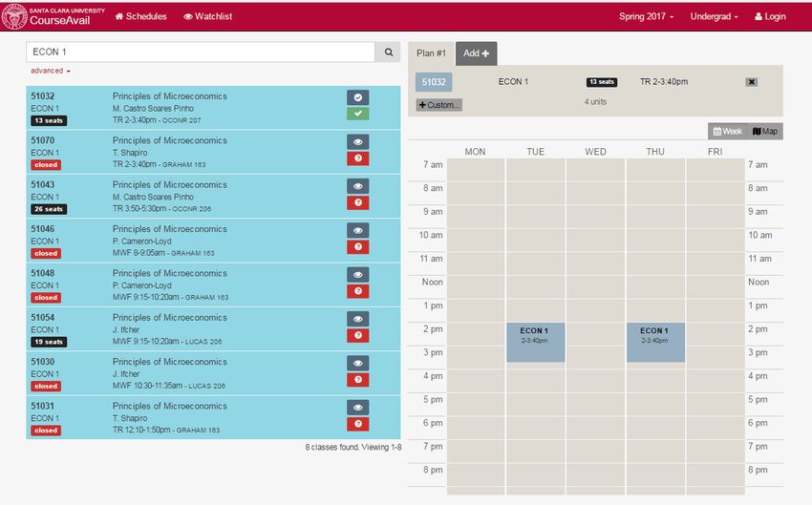This screenshot has width=812, height=505.
Task: Click the 19 seats badge under 51054
Action: [49, 342]
